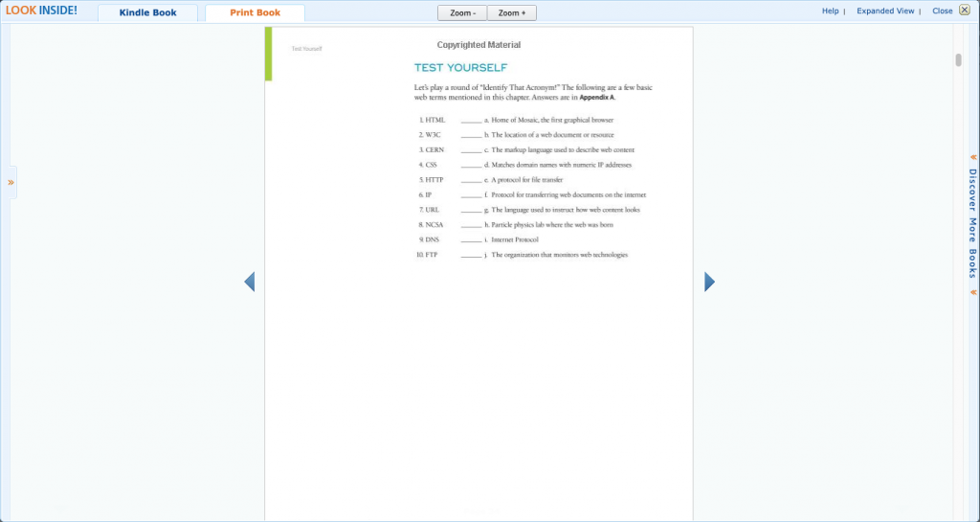Open the Help link

(830, 11)
